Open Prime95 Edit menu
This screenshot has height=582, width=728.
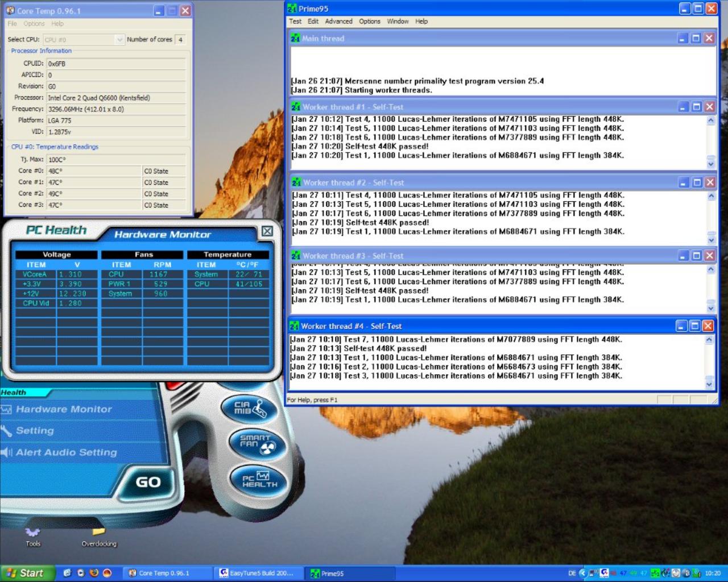[x=313, y=22]
